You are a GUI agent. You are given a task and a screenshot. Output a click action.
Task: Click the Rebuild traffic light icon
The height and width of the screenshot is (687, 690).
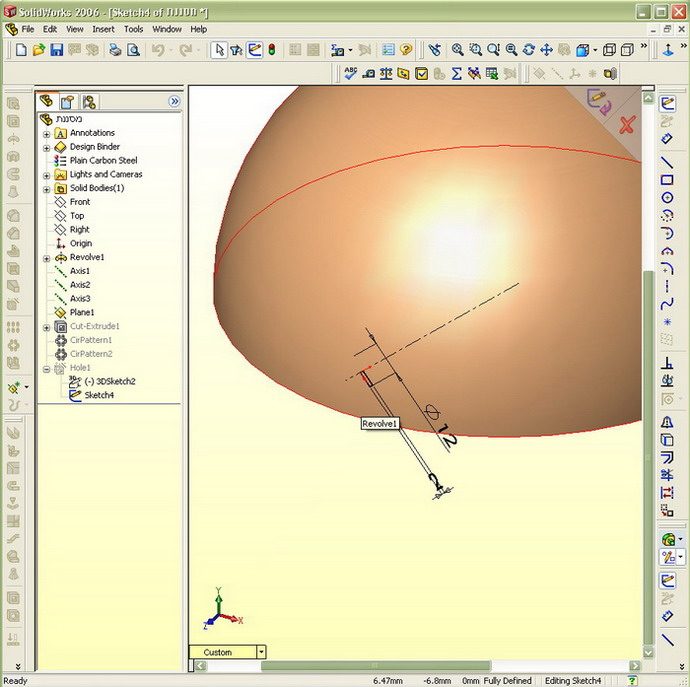tap(272, 49)
